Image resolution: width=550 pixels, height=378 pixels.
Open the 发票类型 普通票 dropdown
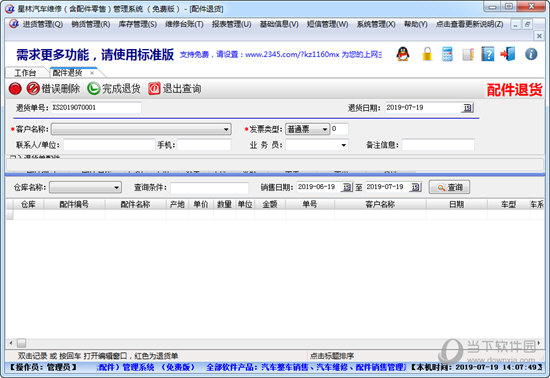click(x=324, y=129)
